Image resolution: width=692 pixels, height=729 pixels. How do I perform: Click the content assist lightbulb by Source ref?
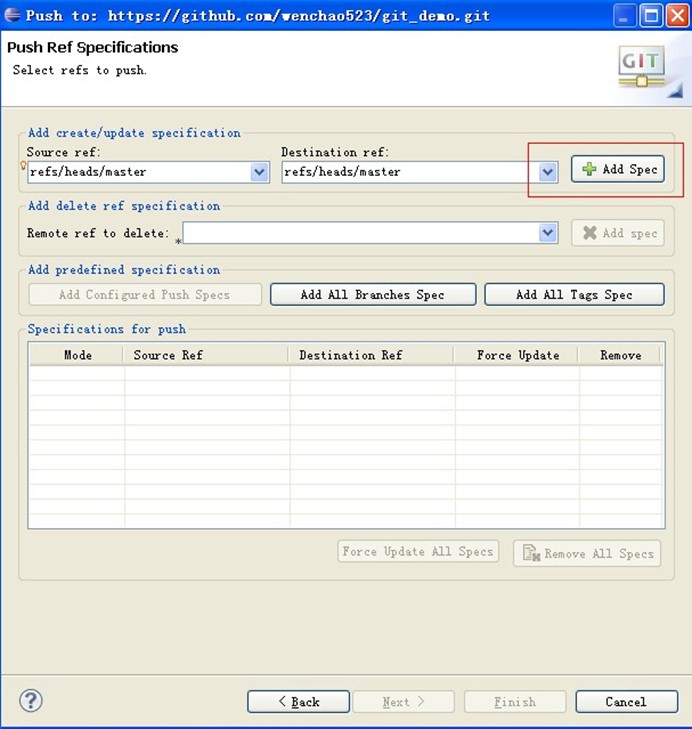(23, 165)
